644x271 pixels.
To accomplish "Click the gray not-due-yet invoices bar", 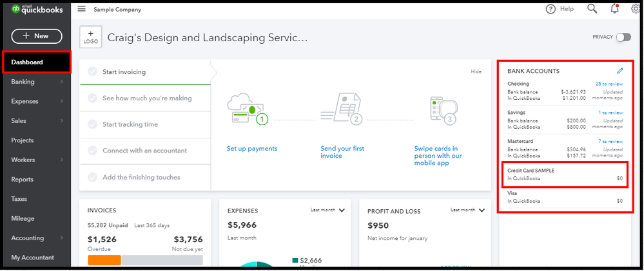I will coord(162,260).
